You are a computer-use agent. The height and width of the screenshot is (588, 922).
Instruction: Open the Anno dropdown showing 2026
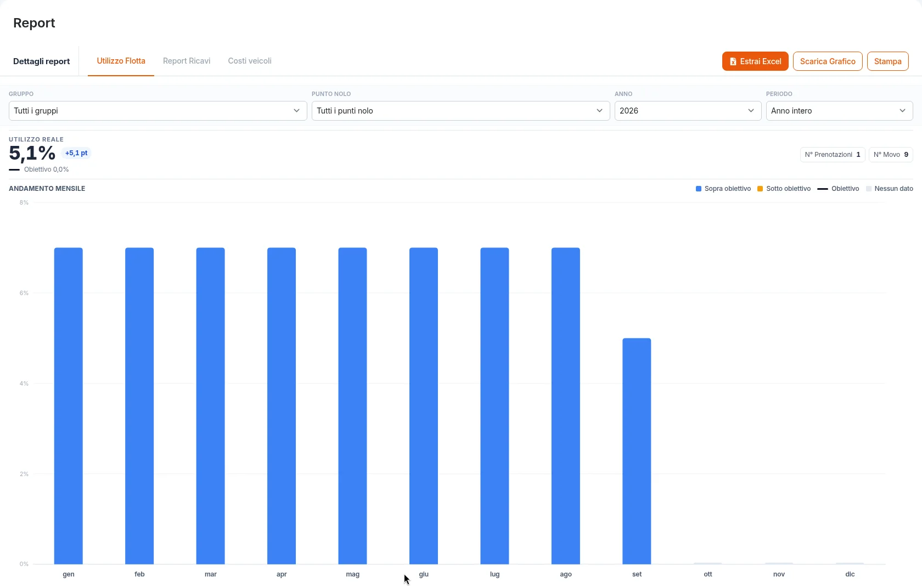click(688, 111)
